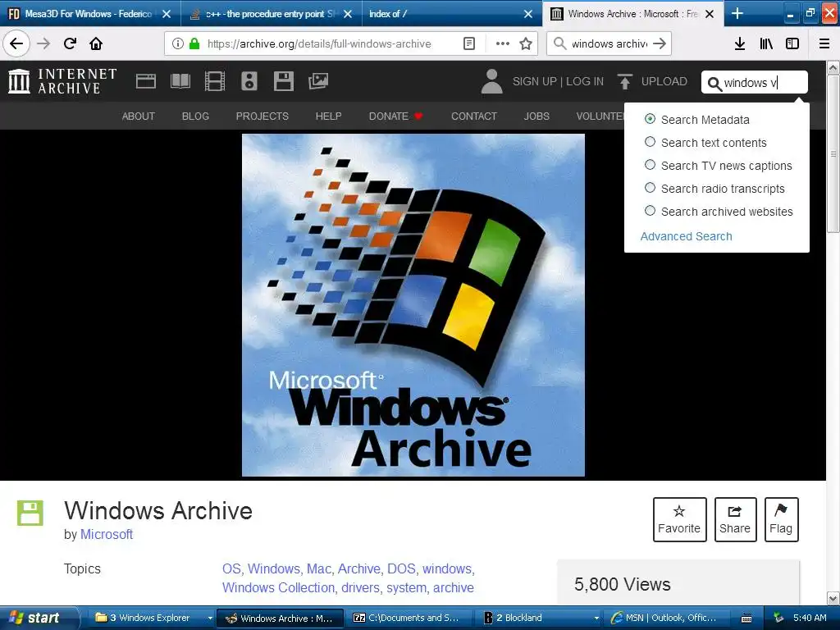Open the Windows start button
The image size is (840, 630).
40,619
